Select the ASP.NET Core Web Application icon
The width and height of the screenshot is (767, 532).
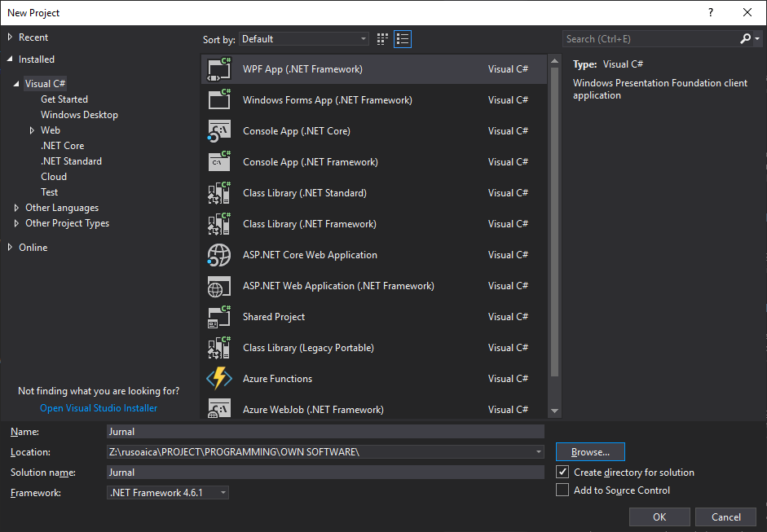pos(219,255)
